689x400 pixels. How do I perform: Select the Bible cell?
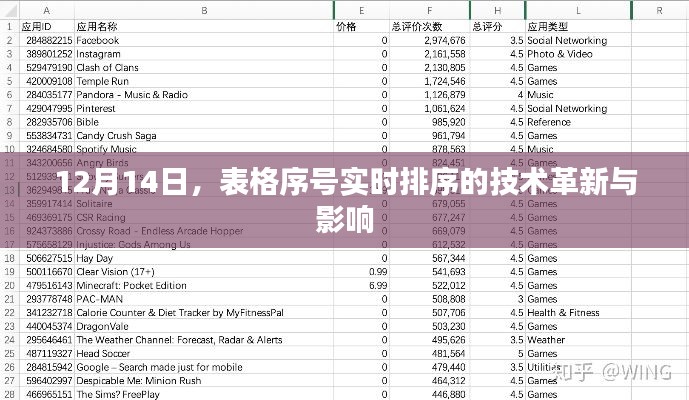(204, 122)
